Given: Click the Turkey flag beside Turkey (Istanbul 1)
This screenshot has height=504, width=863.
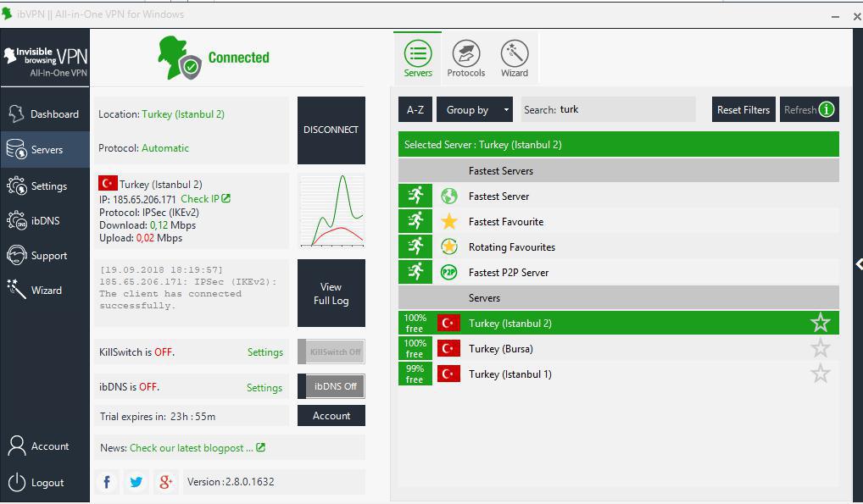Looking at the screenshot, I should (x=448, y=374).
